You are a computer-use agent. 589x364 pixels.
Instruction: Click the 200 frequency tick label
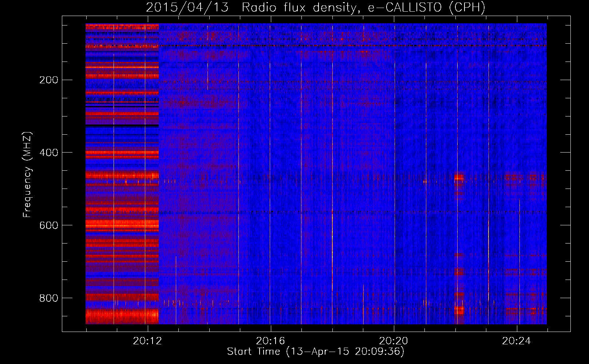49,80
